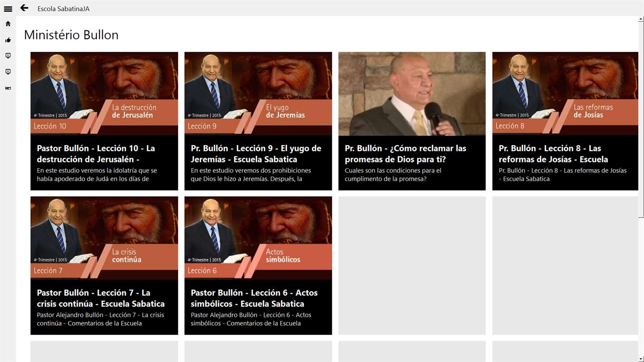Open the Home icon in sidebar
The image size is (644, 362).
(8, 24)
